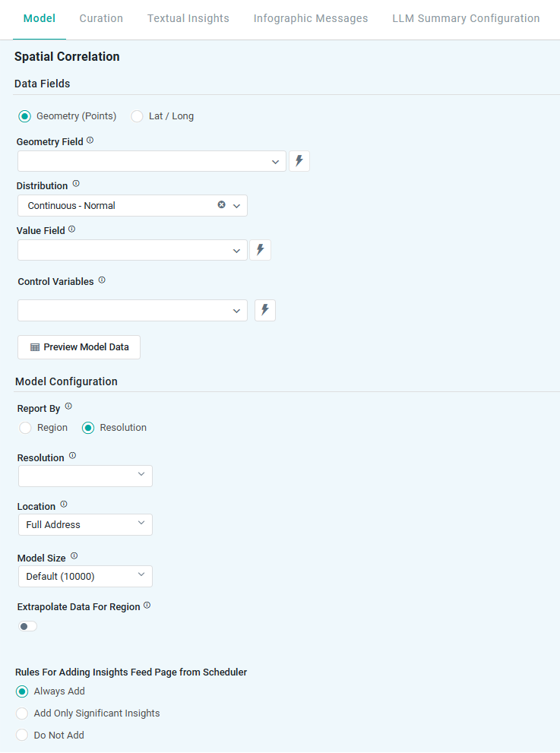This screenshot has height=753, width=560.
Task: Switch to the Curation tab
Action: coord(101,18)
